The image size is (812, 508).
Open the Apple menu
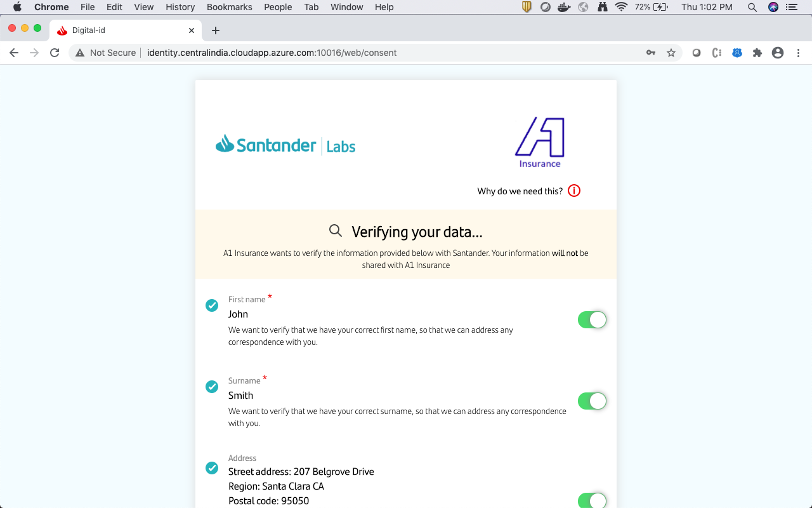(17, 7)
